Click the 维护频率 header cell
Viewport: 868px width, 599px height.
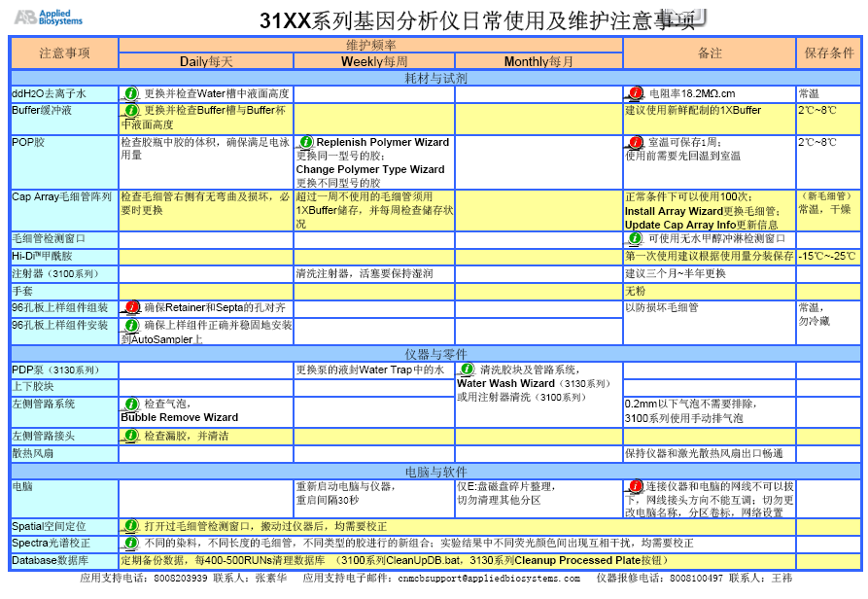point(371,46)
